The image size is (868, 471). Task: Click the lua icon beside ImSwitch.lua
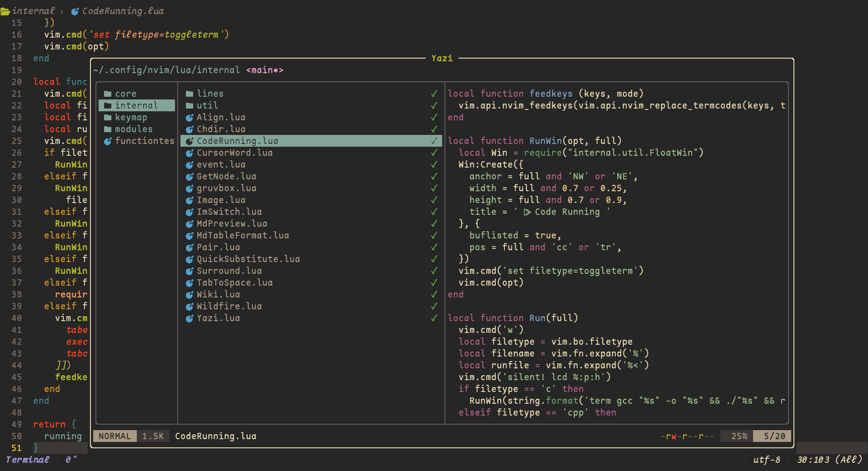tap(190, 212)
